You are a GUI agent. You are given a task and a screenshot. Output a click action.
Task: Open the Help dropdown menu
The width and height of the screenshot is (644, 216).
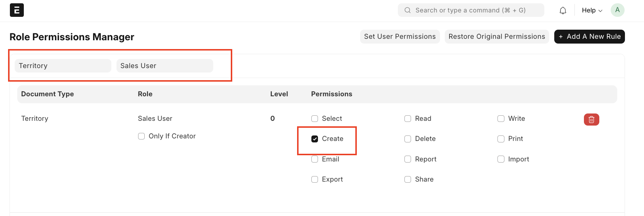tap(592, 10)
